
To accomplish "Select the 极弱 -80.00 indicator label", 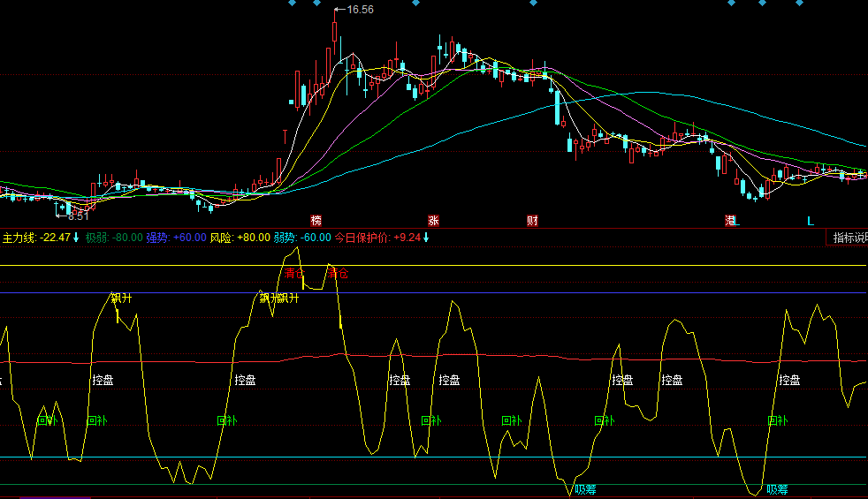I will pyautogui.click(x=114, y=238).
